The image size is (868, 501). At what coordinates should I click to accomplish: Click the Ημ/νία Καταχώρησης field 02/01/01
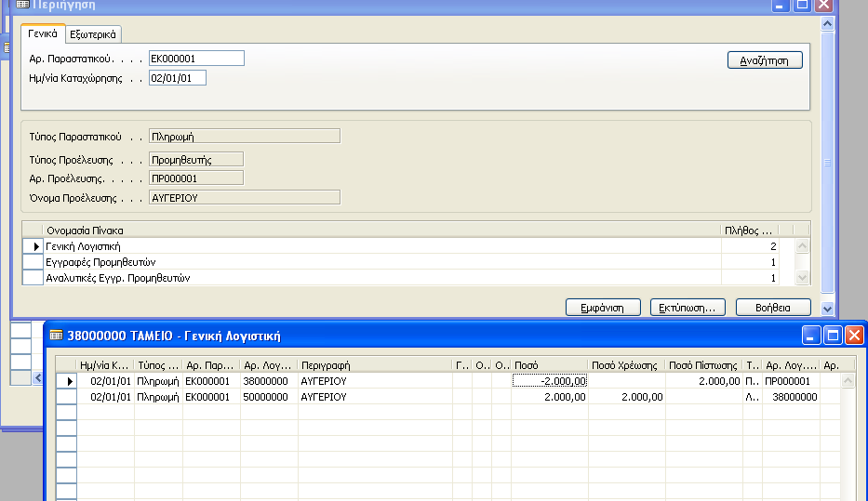(178, 78)
